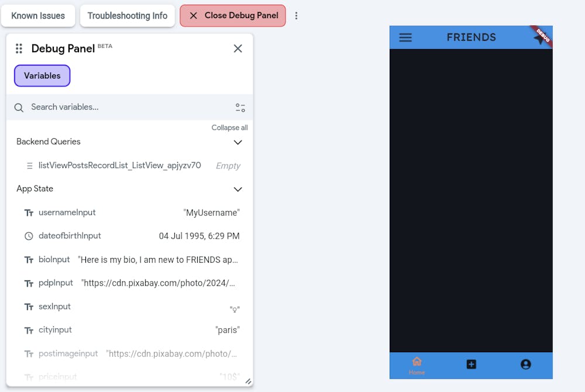This screenshot has width=585, height=392.
Task: Select the Variables tab
Action: (42, 75)
